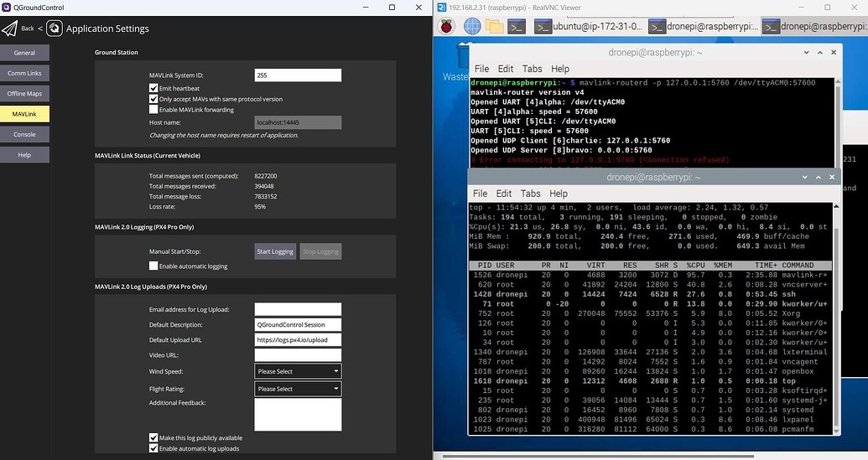Open the General settings page
868x460 pixels.
coord(24,53)
